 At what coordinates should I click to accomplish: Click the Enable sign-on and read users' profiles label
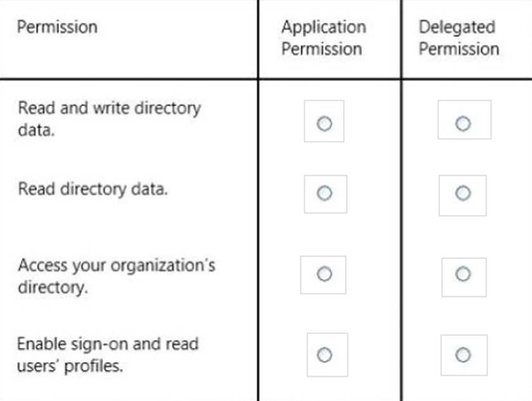click(107, 355)
